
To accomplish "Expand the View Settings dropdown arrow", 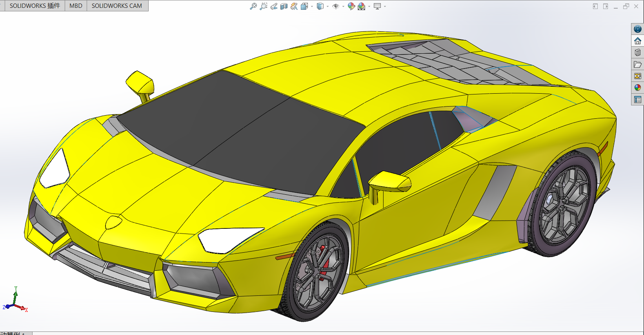I will coord(385,6).
